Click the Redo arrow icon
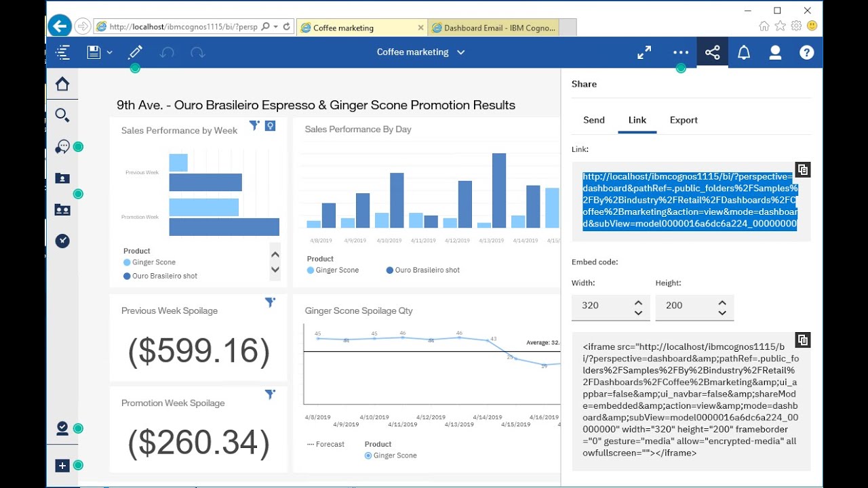The image size is (868, 488). [197, 52]
